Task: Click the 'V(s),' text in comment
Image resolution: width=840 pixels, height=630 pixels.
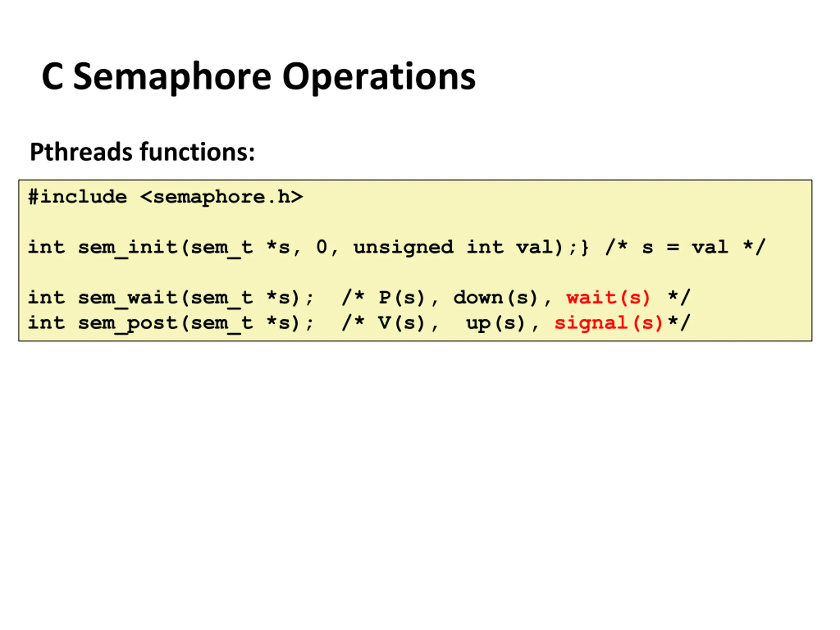Action: (x=408, y=324)
